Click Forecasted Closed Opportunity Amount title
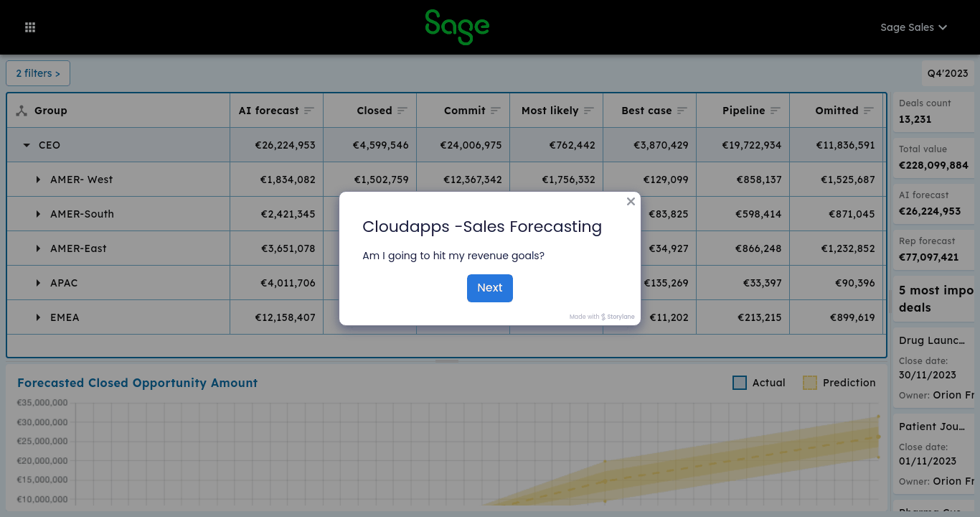Image resolution: width=980 pixels, height=517 pixels. coord(137,383)
